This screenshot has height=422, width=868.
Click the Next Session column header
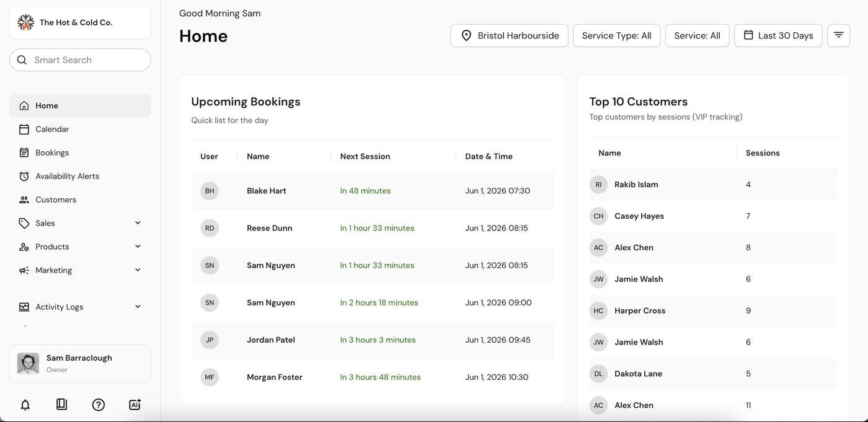[365, 157]
